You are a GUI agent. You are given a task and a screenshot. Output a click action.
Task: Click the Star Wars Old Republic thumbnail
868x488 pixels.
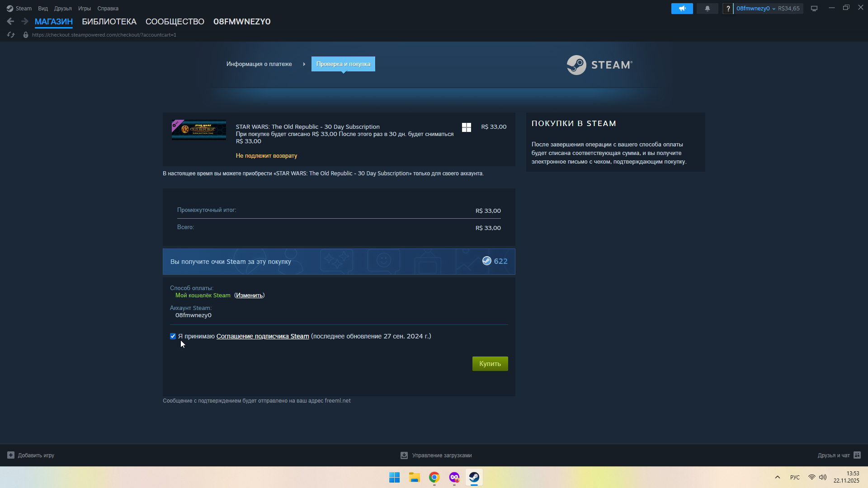coord(199,130)
